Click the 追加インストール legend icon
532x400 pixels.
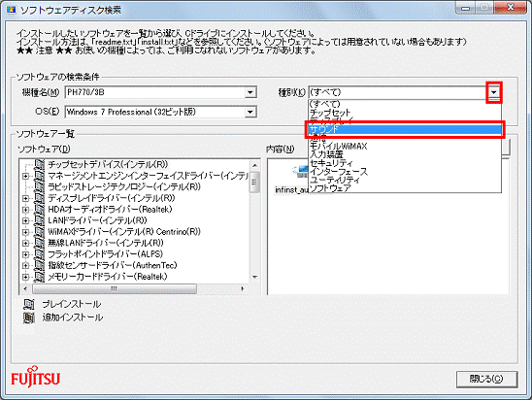click(29, 317)
